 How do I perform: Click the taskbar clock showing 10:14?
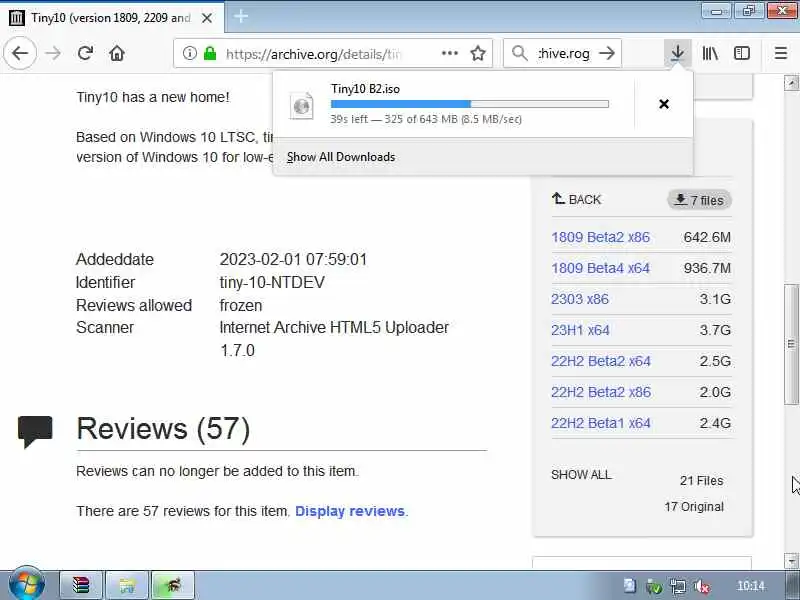click(x=751, y=586)
